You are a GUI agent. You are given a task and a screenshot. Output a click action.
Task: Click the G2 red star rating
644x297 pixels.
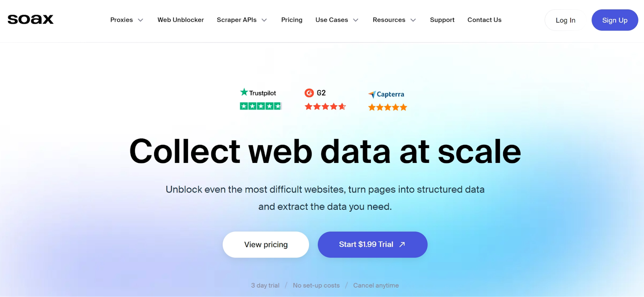[325, 107]
